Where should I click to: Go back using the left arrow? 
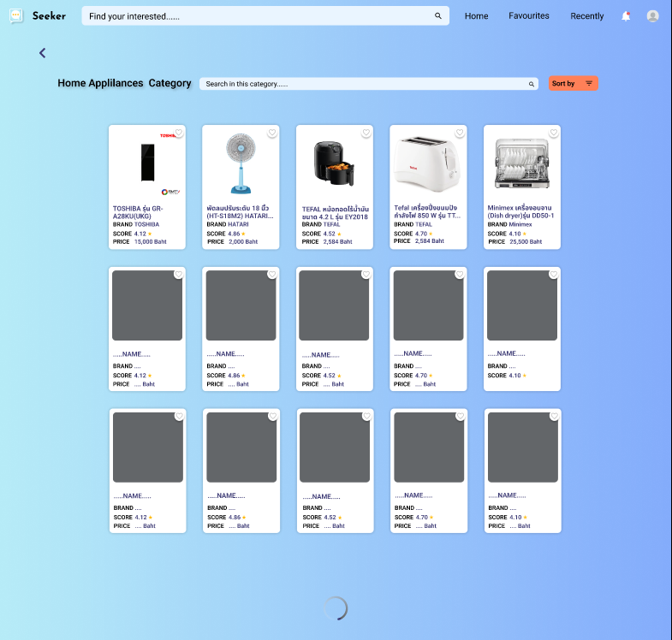(43, 53)
